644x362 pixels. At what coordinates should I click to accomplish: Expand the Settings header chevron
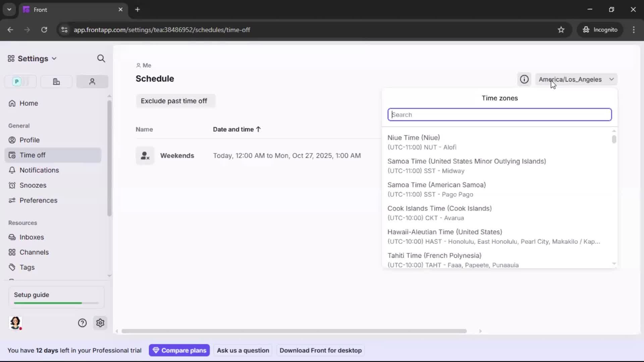tap(54, 58)
